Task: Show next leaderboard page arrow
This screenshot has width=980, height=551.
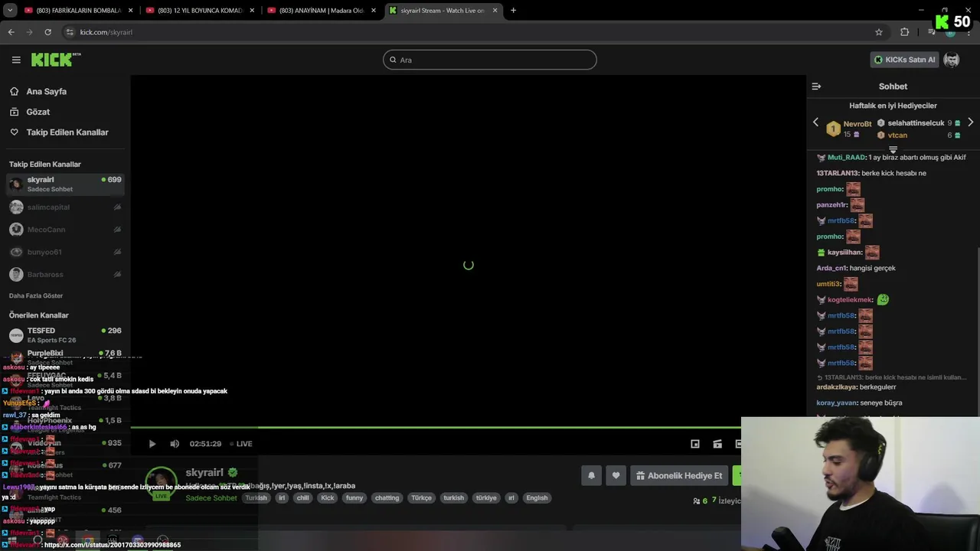Action: (970, 122)
